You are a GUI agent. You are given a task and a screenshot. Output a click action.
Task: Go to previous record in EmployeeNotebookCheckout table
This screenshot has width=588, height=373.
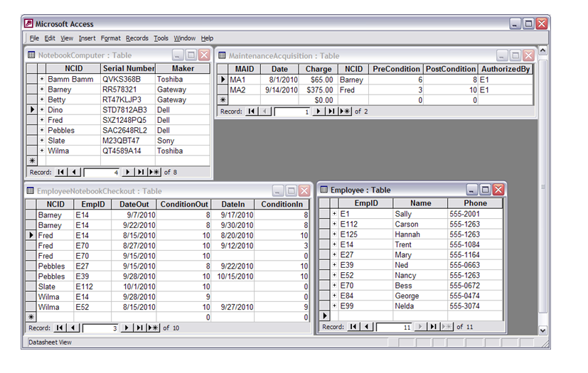(73, 328)
